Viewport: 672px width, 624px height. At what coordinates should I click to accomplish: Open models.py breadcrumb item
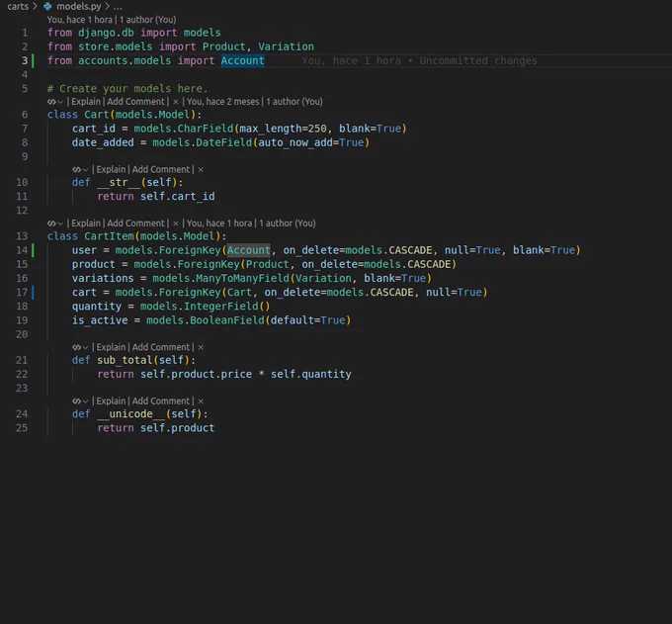coord(79,7)
